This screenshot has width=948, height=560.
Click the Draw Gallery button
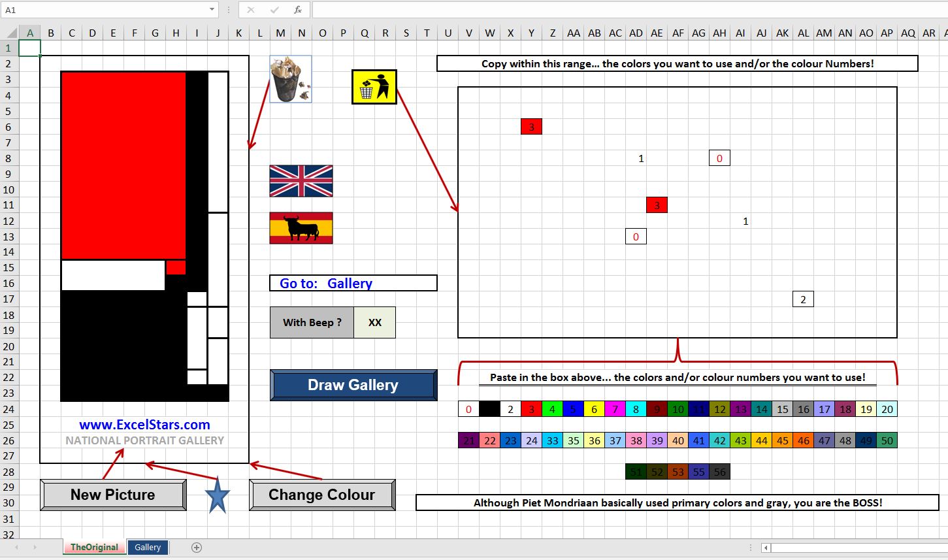click(353, 385)
